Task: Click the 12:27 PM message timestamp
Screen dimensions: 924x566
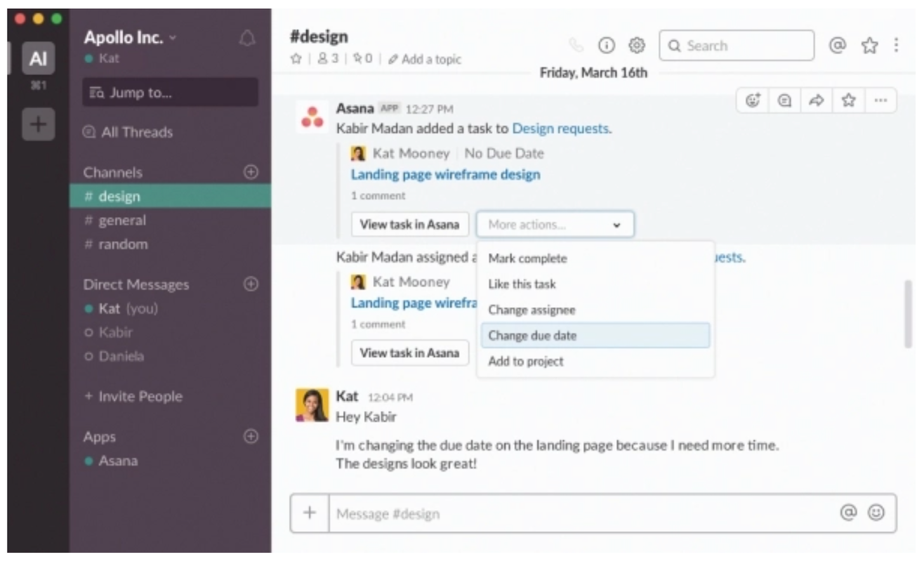Action: (430, 109)
